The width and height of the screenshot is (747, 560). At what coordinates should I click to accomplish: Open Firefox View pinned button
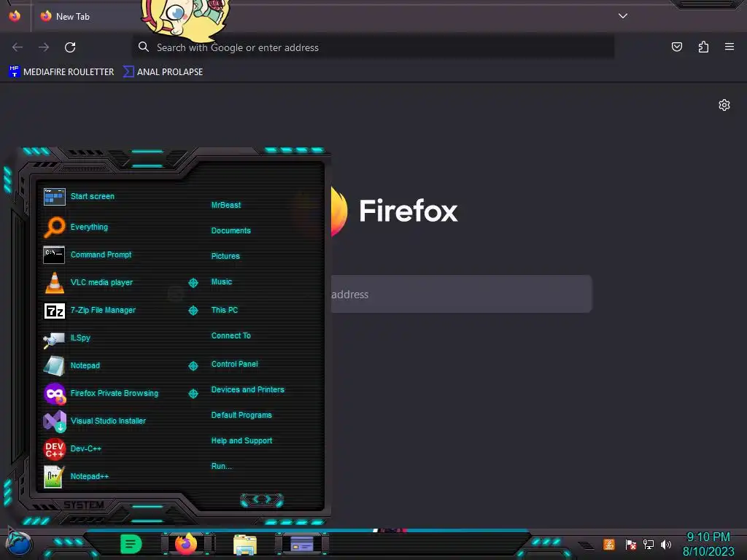[15, 16]
